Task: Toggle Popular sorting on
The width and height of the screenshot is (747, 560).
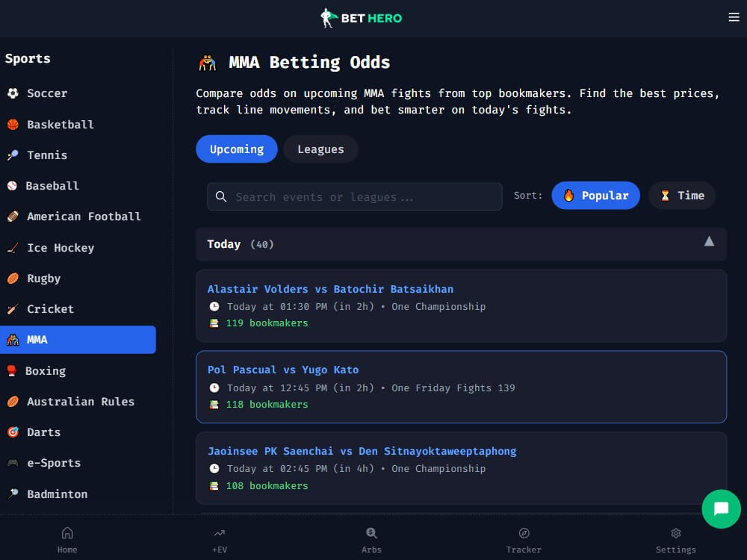Action: click(595, 195)
